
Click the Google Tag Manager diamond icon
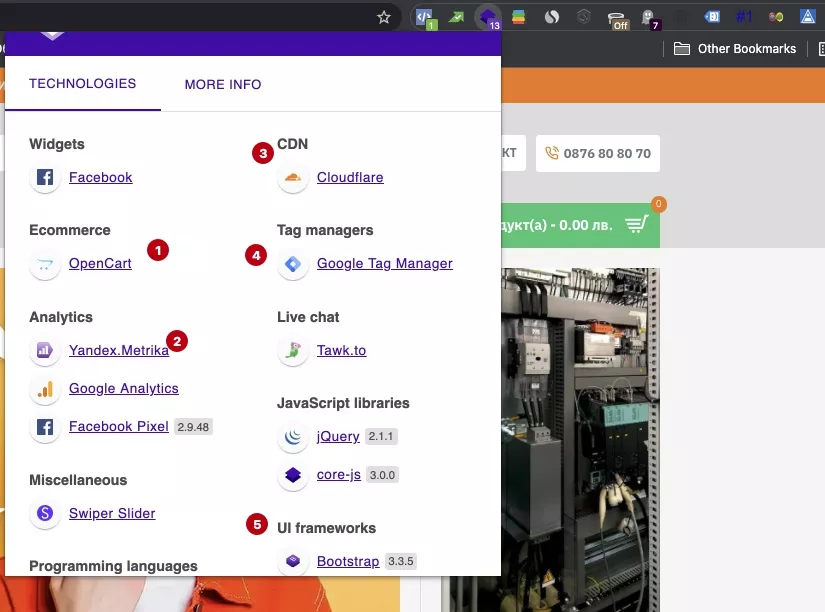pos(293,264)
